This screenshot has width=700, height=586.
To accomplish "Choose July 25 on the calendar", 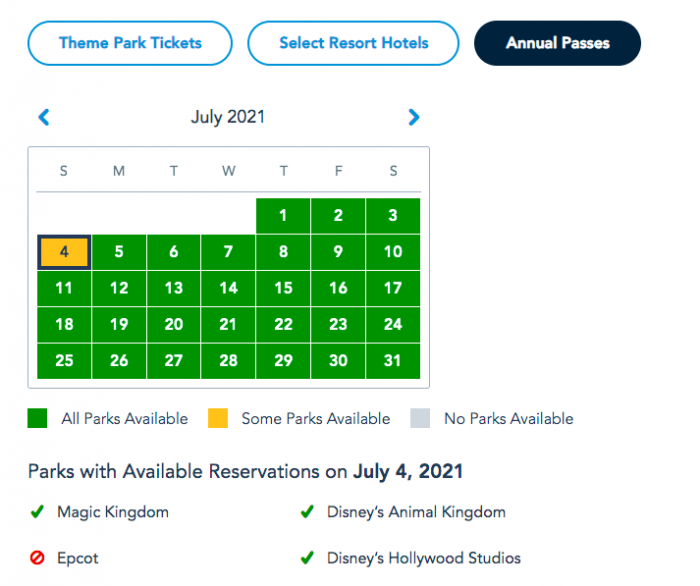I will (64, 360).
